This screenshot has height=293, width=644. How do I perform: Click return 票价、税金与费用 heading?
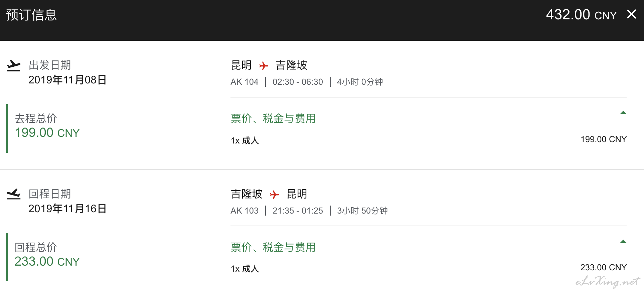tap(273, 247)
